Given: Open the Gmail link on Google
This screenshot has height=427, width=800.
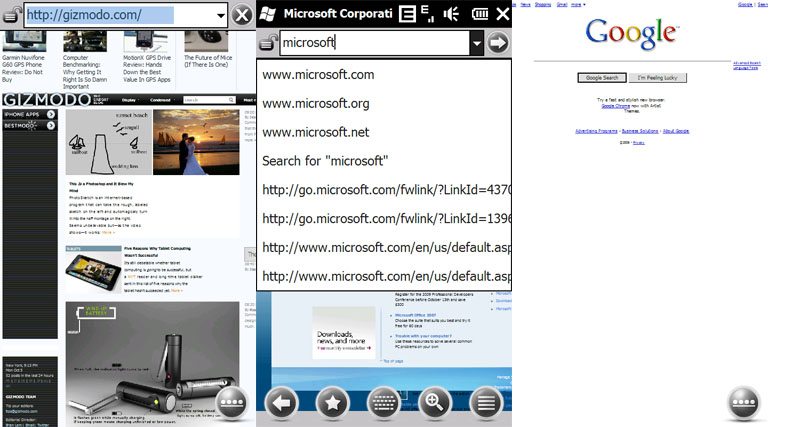Looking at the screenshot, I should pos(562,5).
